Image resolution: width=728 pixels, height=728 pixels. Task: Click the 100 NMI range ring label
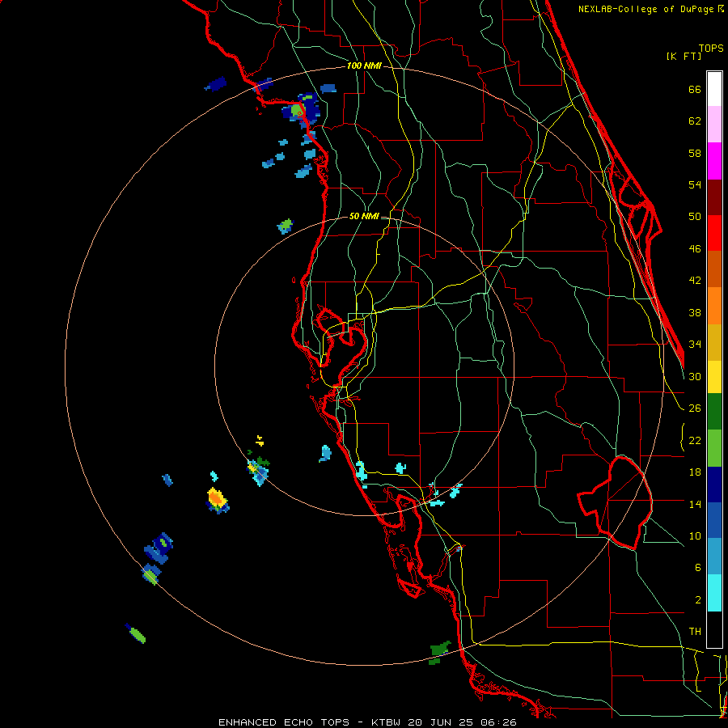pos(364,66)
